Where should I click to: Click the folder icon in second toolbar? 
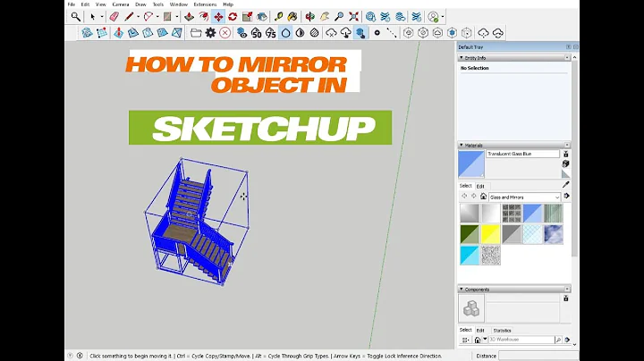(196, 33)
